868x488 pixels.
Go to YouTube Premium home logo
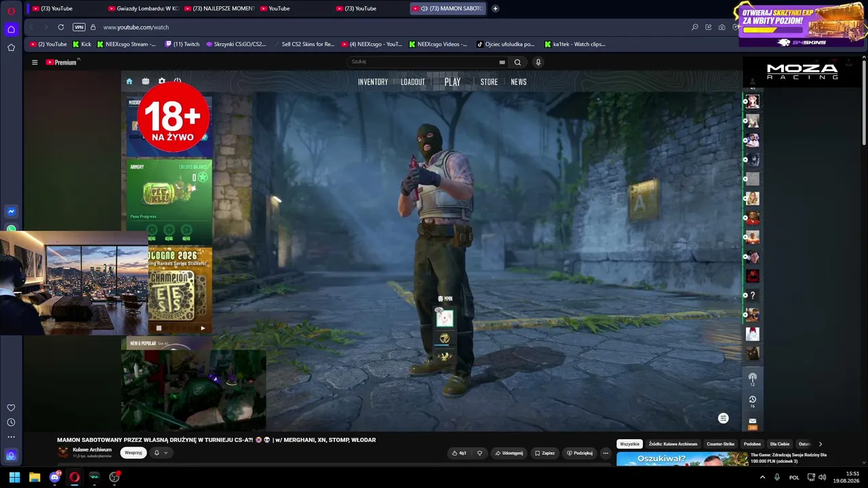[x=62, y=62]
